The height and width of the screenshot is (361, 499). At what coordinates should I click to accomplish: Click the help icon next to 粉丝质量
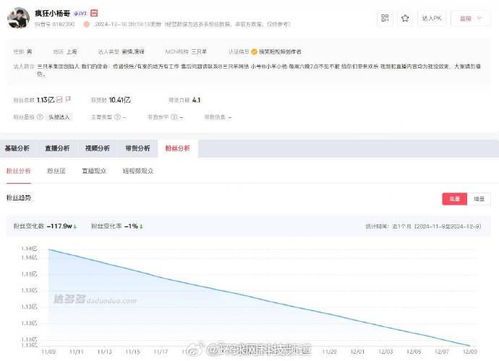tap(40, 117)
